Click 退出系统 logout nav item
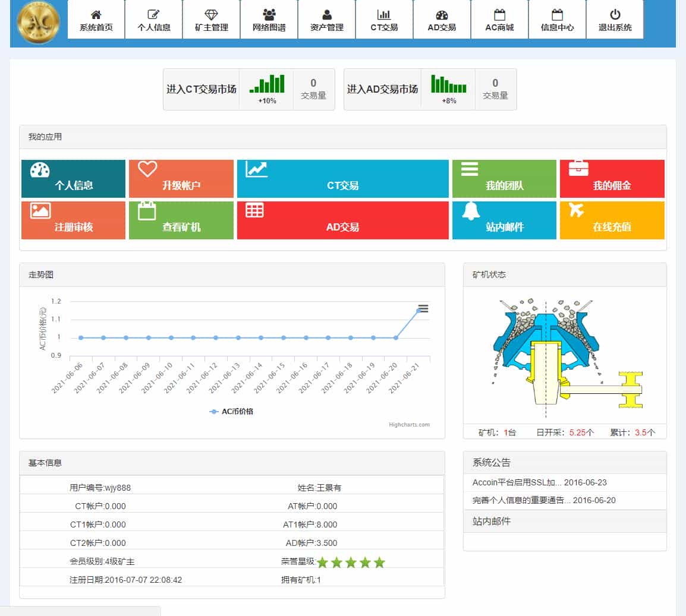The width and height of the screenshot is (686, 616). (x=615, y=20)
